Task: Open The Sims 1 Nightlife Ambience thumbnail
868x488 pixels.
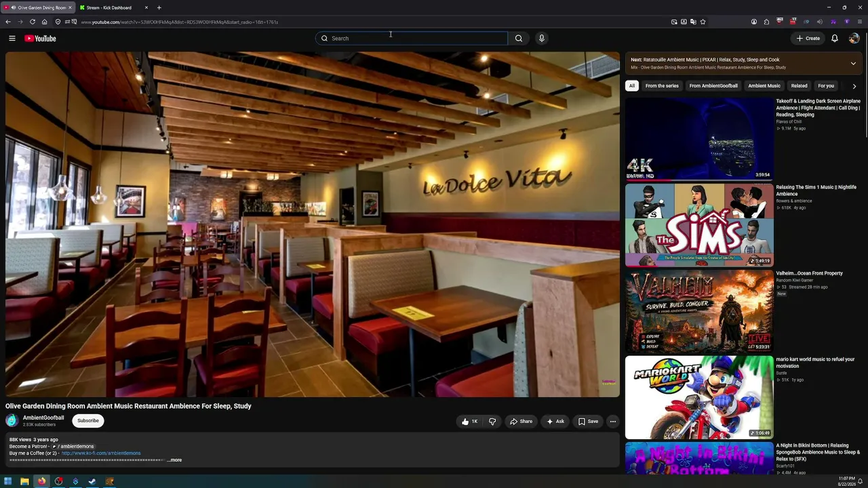Action: click(699, 225)
